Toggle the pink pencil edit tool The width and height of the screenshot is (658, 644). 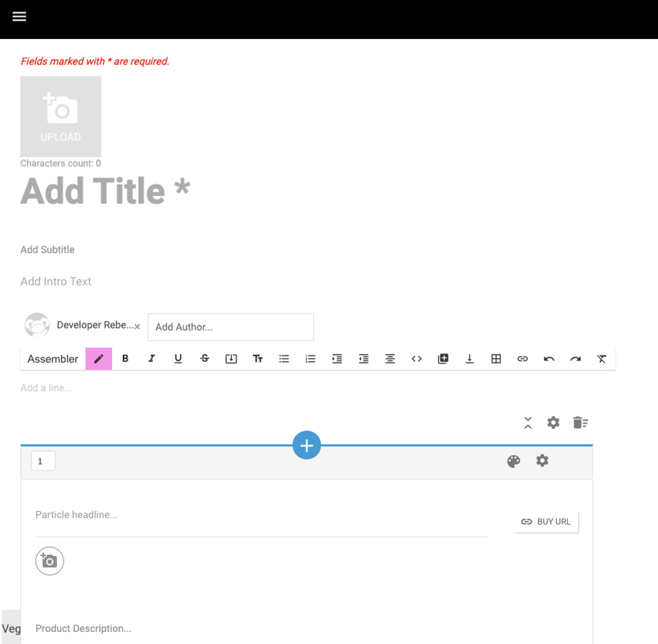click(99, 359)
